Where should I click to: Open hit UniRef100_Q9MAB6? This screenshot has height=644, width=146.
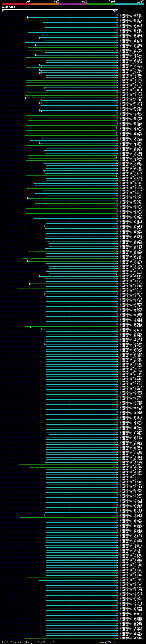click(131, 22)
